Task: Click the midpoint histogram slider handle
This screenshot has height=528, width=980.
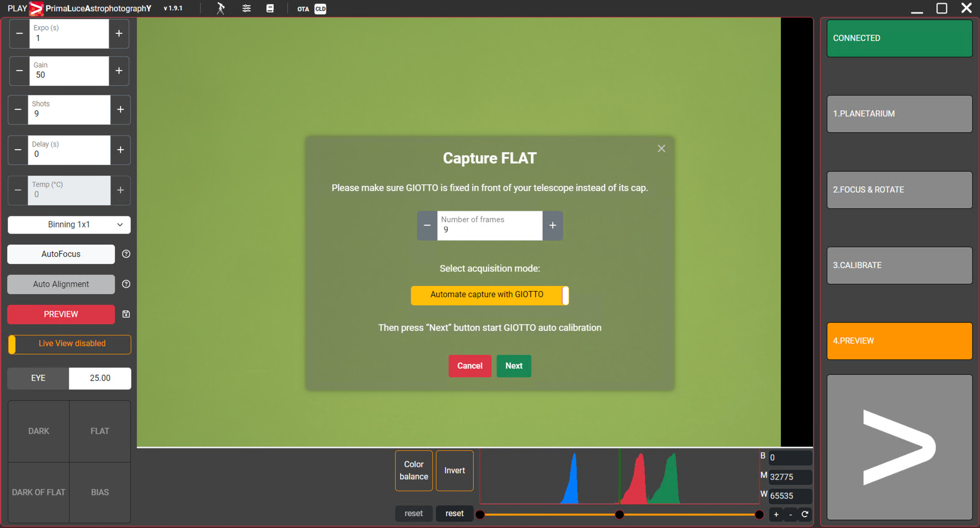Action: click(x=620, y=515)
